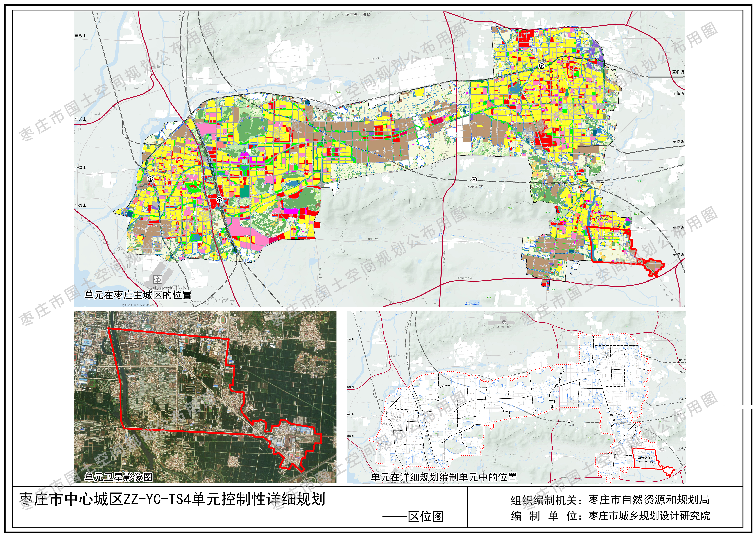Click the 枣庄南站 label in bottom-right map

(x=569, y=425)
